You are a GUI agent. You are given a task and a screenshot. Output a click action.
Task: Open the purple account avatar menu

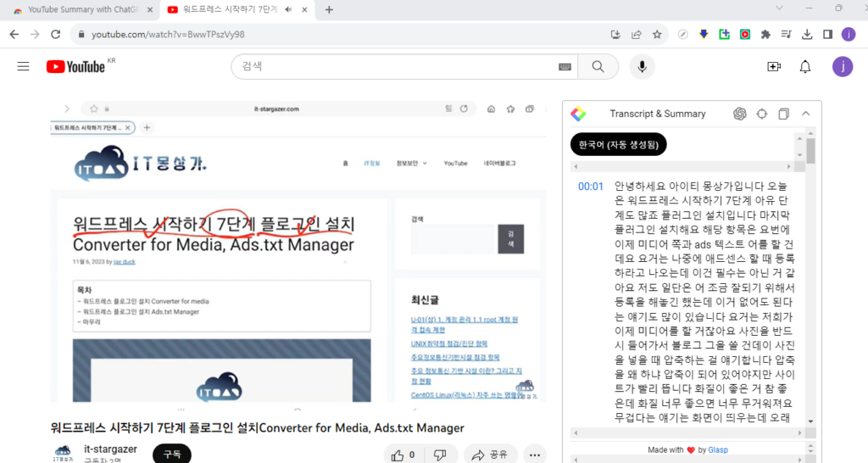click(843, 66)
